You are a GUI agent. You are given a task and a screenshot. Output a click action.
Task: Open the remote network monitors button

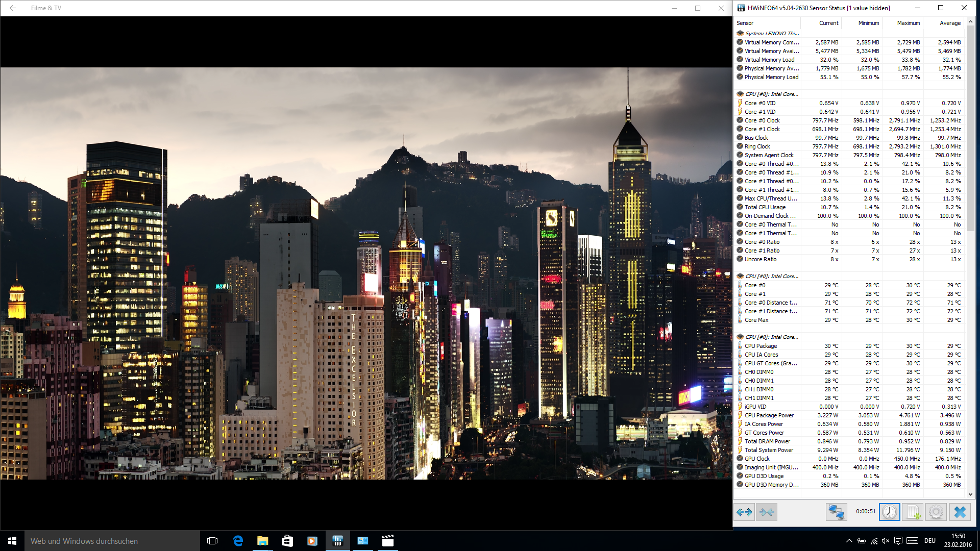[836, 512]
